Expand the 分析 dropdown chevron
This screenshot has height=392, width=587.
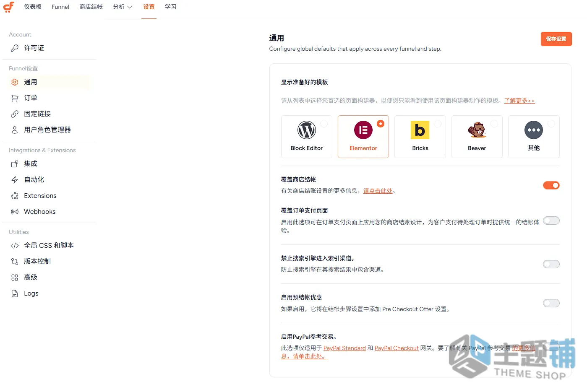click(x=130, y=7)
